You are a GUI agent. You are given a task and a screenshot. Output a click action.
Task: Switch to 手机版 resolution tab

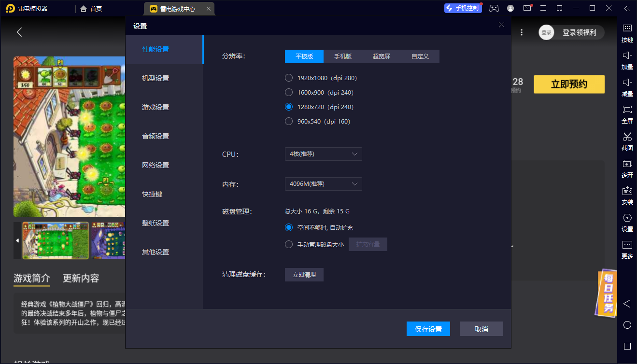pyautogui.click(x=343, y=56)
